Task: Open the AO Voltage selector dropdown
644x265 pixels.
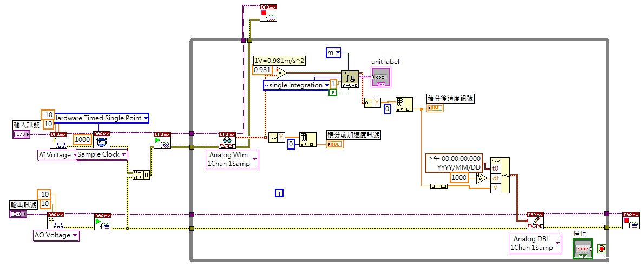Action: point(56,235)
